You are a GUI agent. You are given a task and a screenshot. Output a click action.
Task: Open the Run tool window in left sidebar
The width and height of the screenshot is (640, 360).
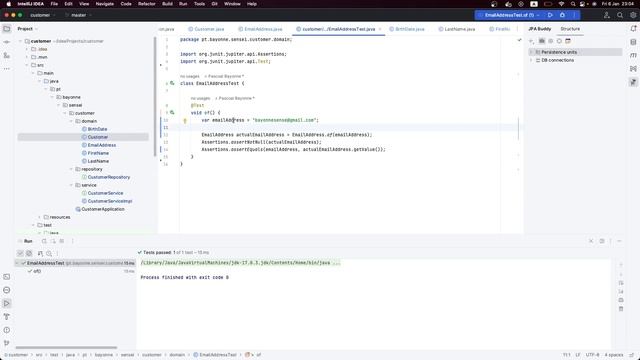coord(7,303)
